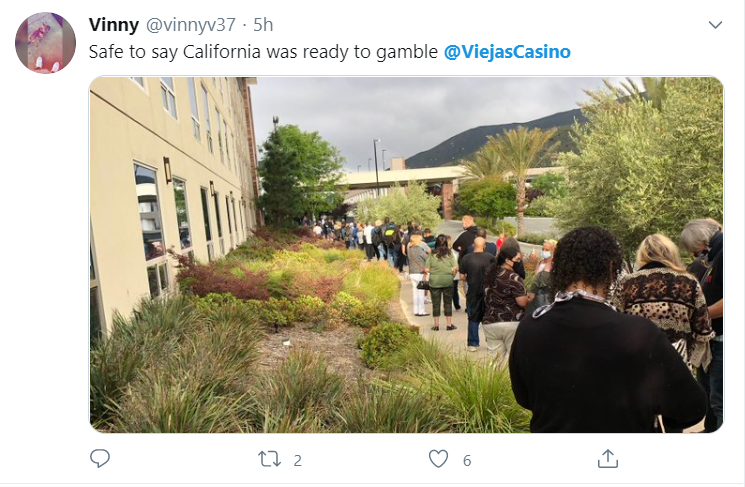Open Vinny's profile picture avatar

coord(46,43)
